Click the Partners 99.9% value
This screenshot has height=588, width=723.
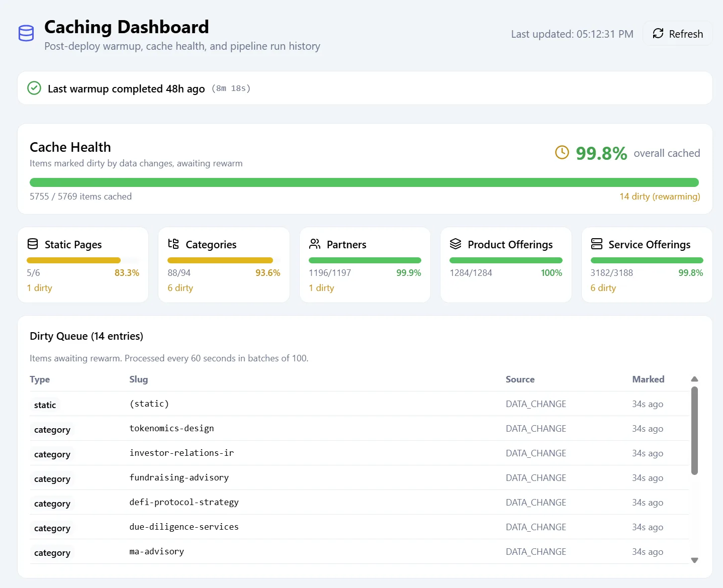coord(409,273)
